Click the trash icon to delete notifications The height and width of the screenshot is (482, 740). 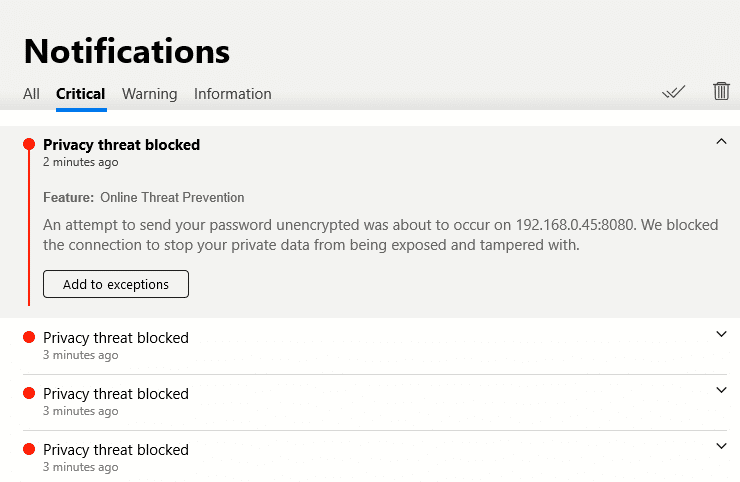(x=721, y=91)
